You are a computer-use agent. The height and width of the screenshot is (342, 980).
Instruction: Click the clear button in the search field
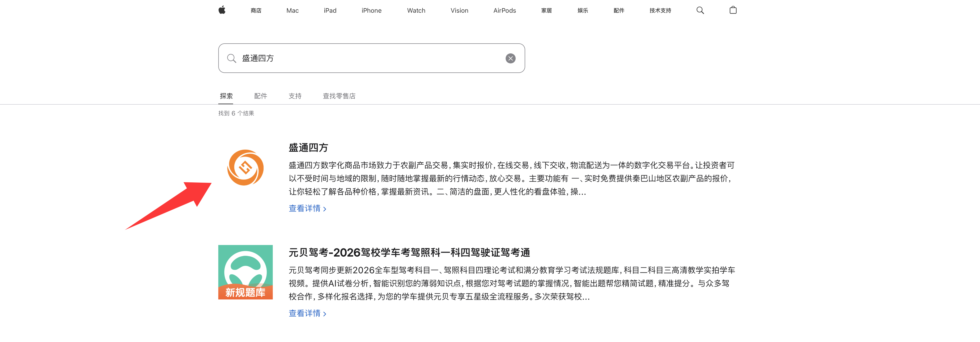(x=510, y=58)
